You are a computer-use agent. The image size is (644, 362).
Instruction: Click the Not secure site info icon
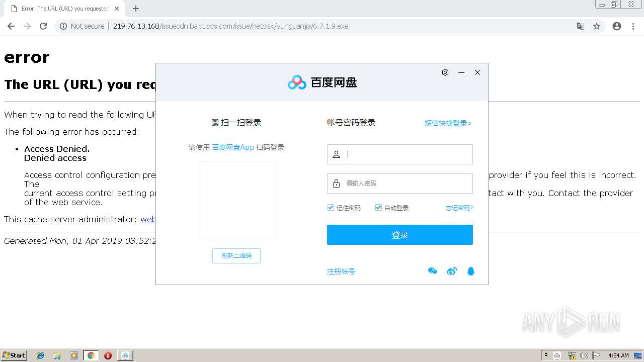[x=63, y=26]
